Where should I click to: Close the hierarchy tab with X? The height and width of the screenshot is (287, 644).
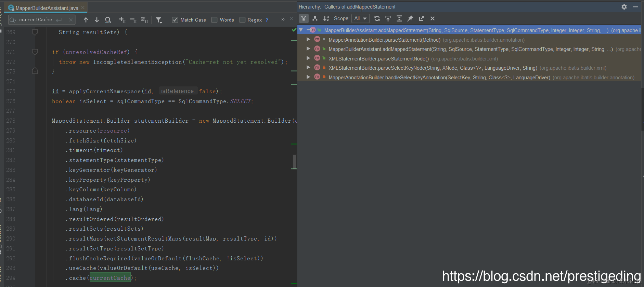click(x=433, y=18)
